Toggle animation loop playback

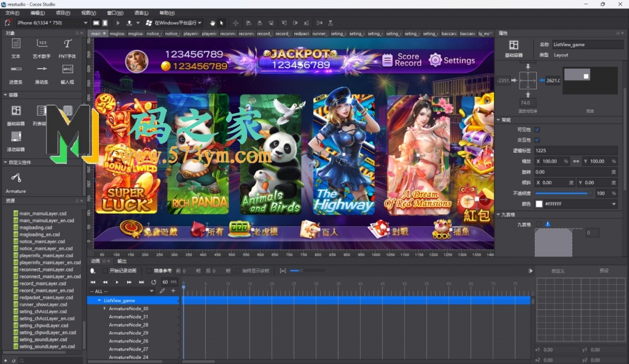coord(154,282)
